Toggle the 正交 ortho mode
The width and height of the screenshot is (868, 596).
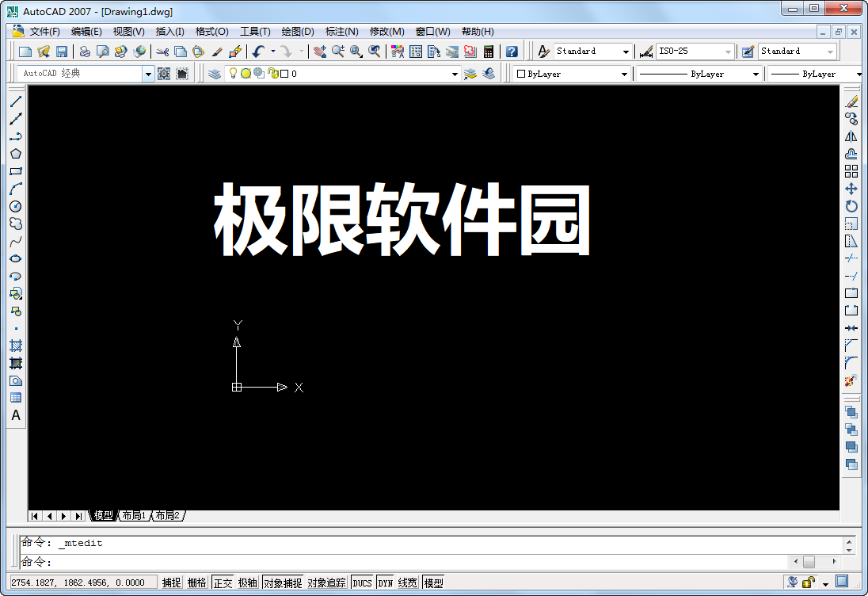pos(223,583)
